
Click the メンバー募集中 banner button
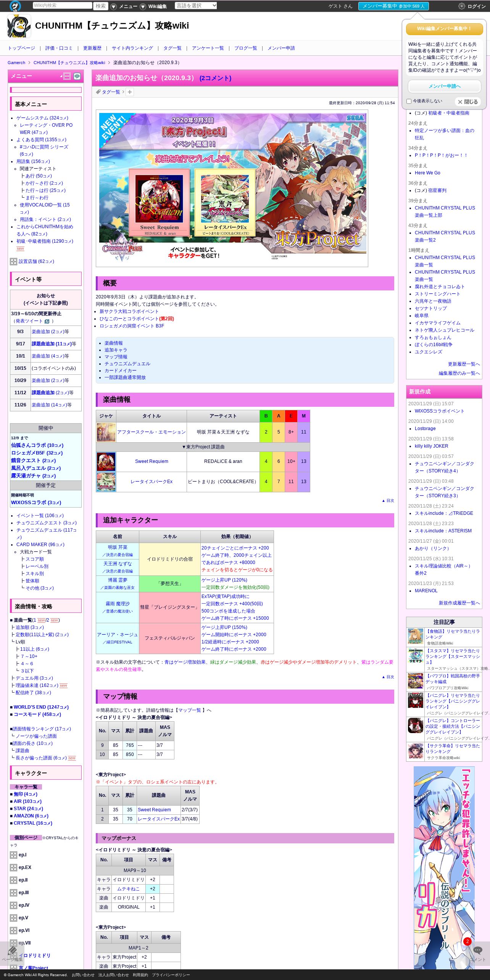coord(393,6)
